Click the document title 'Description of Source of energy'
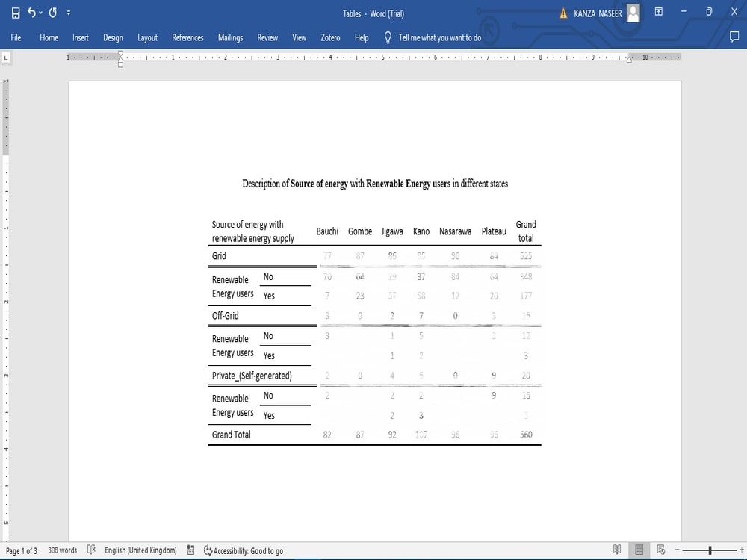747x560 pixels. (x=375, y=184)
